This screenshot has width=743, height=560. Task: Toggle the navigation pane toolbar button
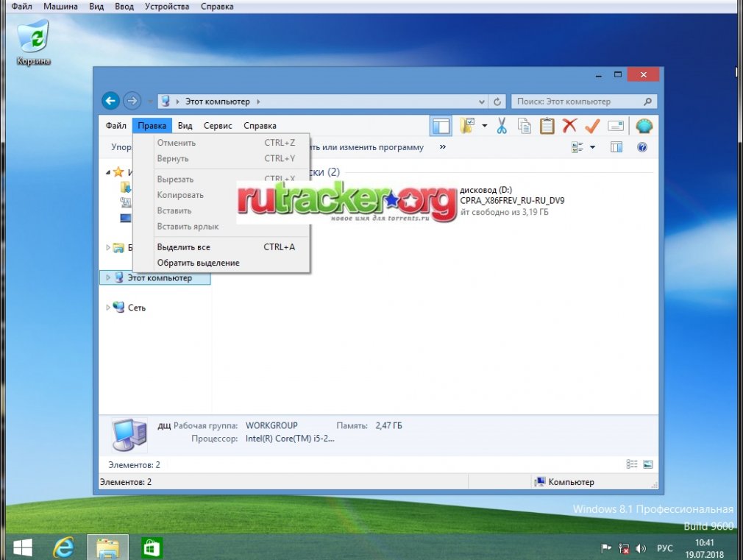tap(441, 126)
